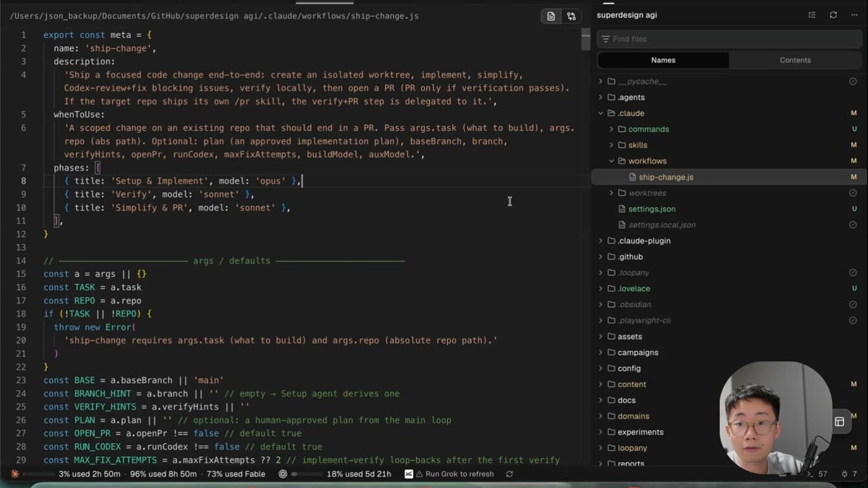Click the ship-change.js file path header
Viewport: 868px width, 488px height.
pos(214,16)
